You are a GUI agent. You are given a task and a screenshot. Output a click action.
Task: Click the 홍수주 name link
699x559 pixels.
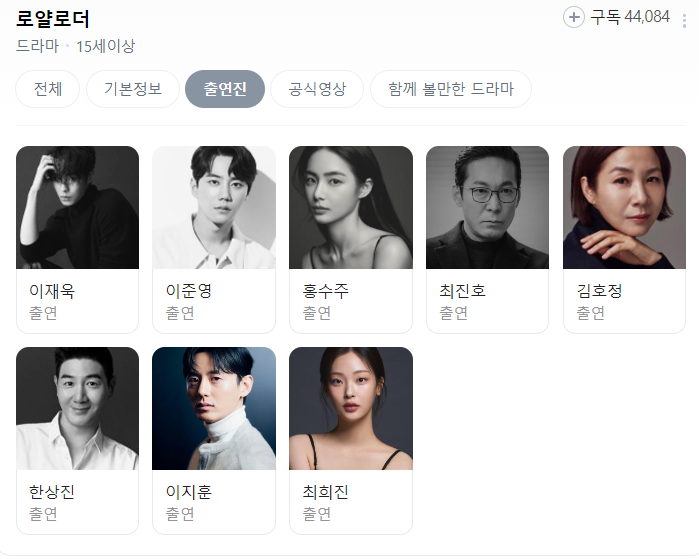pyautogui.click(x=325, y=291)
